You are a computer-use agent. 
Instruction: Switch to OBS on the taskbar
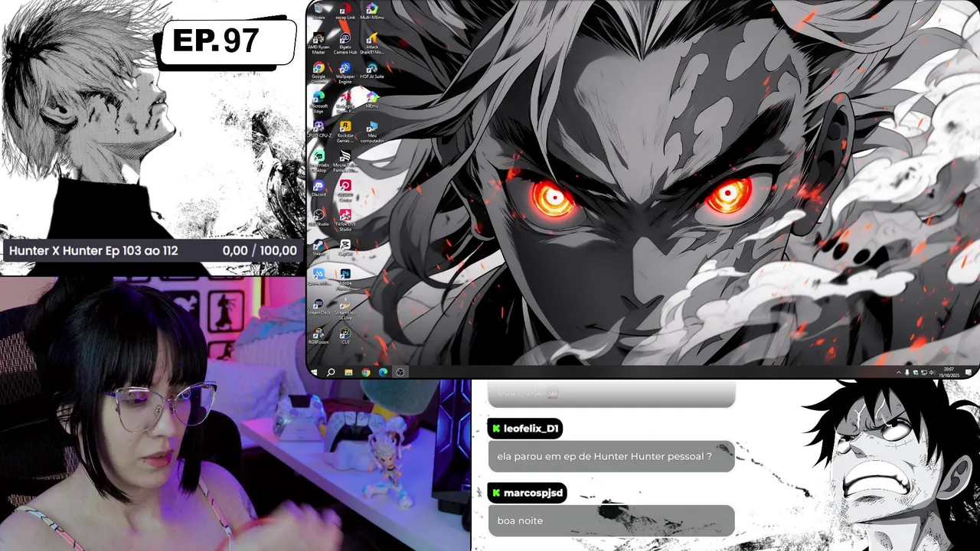[400, 372]
